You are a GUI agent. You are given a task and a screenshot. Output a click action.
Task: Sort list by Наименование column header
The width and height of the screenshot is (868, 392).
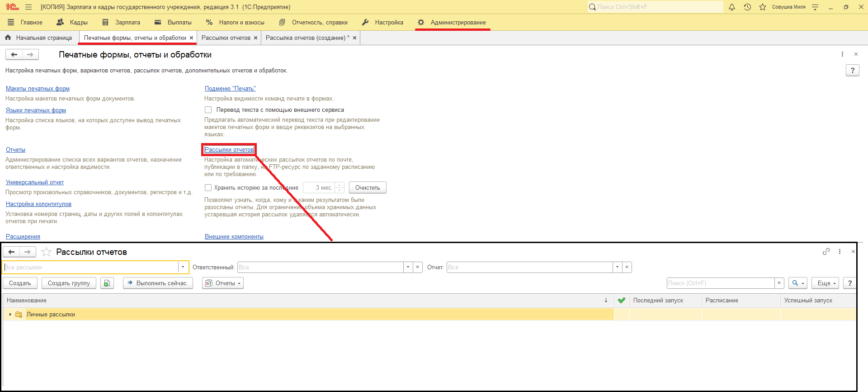tap(308, 301)
